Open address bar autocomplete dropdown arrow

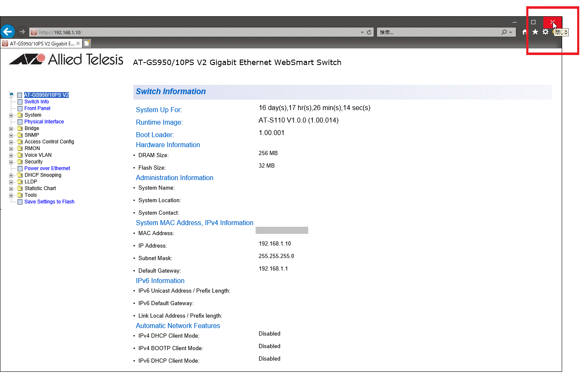pos(362,32)
